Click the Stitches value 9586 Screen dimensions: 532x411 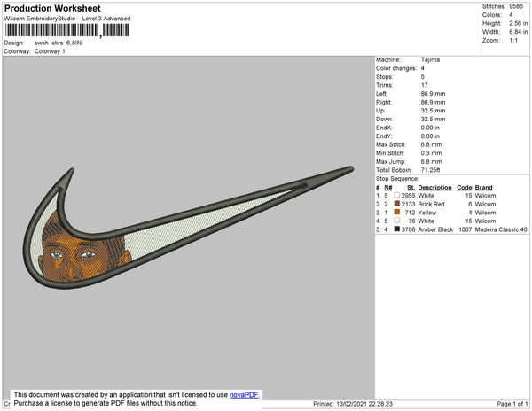(516, 6)
